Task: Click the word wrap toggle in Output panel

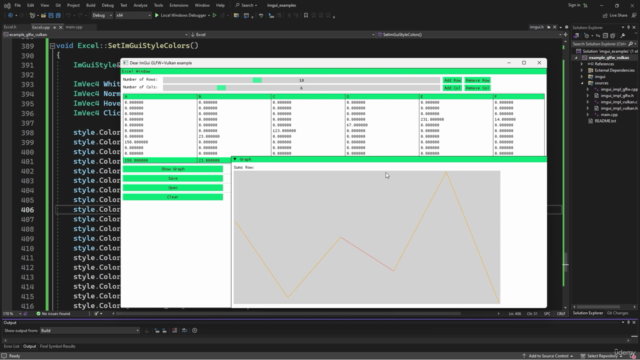Action: [x=184, y=331]
